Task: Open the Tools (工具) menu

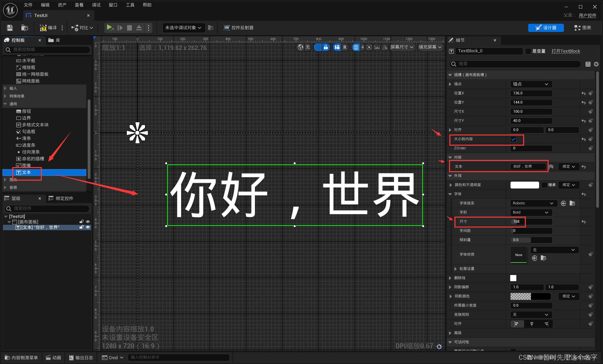Action: pos(130,5)
